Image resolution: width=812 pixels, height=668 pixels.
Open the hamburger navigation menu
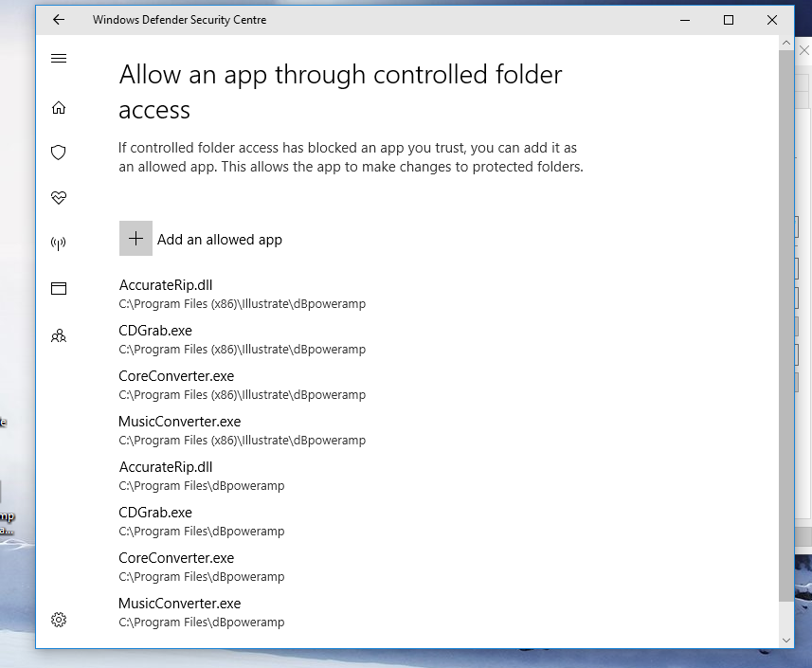click(x=59, y=59)
